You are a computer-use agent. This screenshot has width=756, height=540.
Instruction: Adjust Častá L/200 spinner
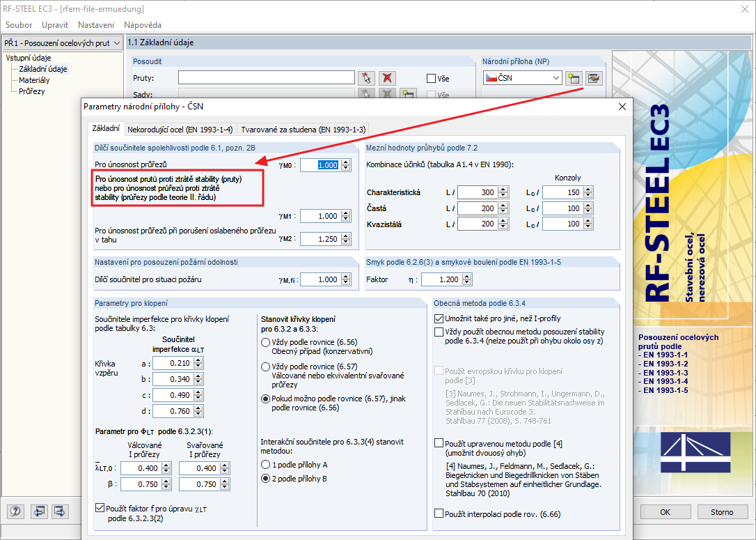[503, 208]
